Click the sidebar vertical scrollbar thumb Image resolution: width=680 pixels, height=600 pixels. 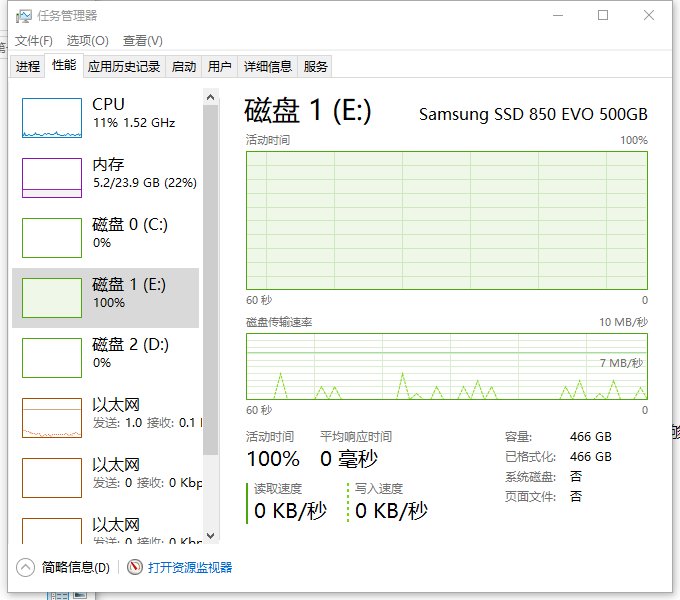point(211,280)
